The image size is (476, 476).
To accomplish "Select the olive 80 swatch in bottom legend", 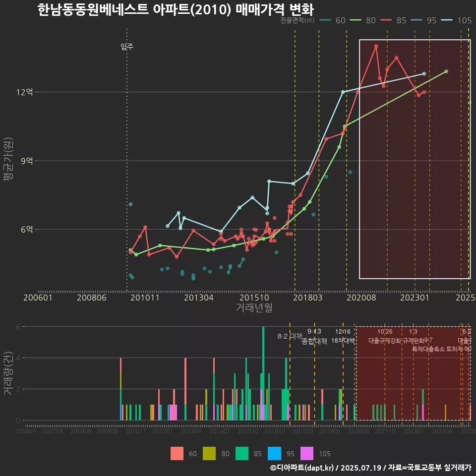I will coord(209,454).
